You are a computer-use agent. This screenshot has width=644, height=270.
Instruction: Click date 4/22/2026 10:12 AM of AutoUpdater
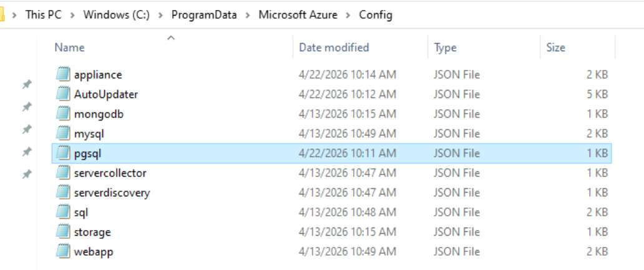348,94
